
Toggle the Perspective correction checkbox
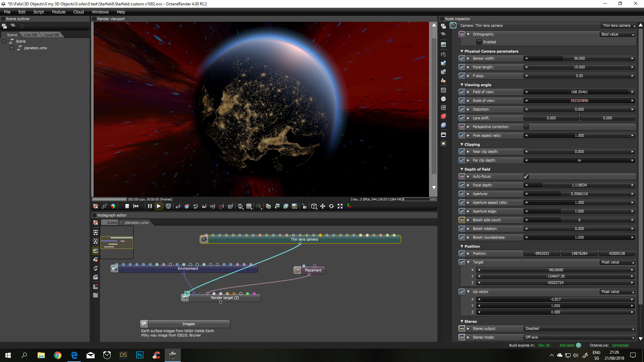click(x=526, y=127)
